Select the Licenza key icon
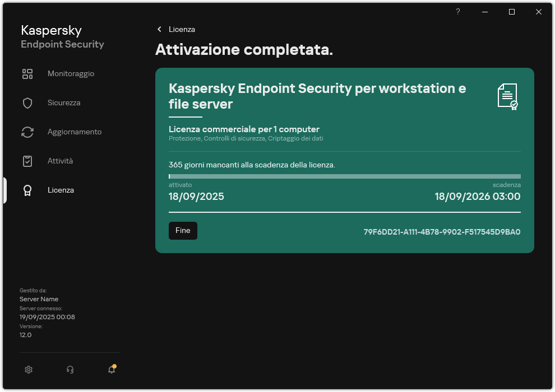The width and height of the screenshot is (555, 392). coord(27,190)
